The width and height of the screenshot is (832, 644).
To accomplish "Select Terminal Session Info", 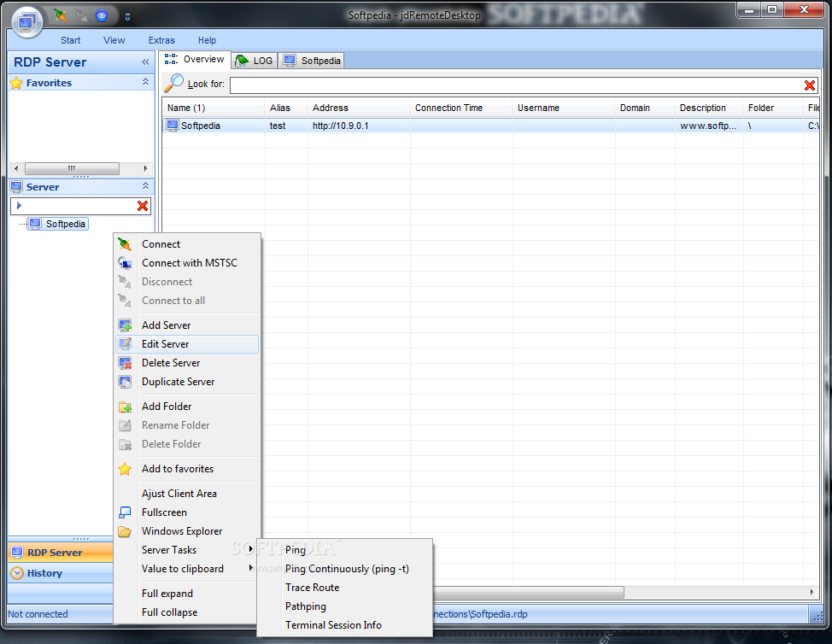I will tap(345, 625).
